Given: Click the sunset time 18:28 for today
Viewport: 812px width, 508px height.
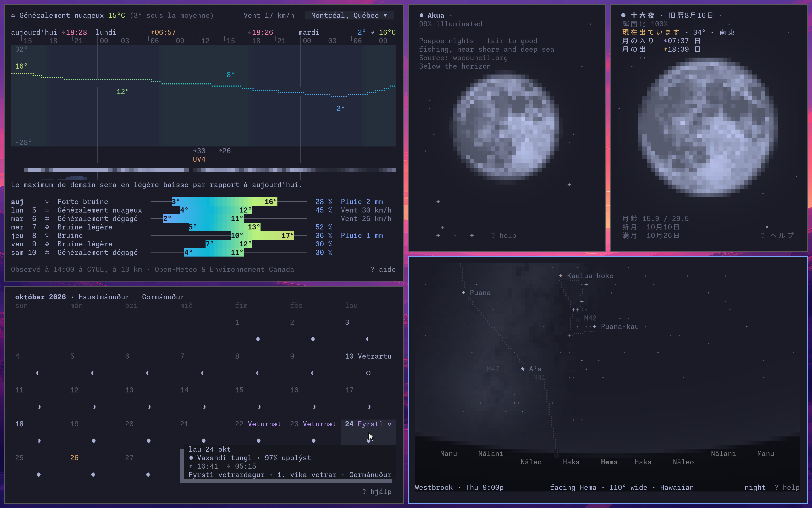Looking at the screenshot, I should coord(74,32).
